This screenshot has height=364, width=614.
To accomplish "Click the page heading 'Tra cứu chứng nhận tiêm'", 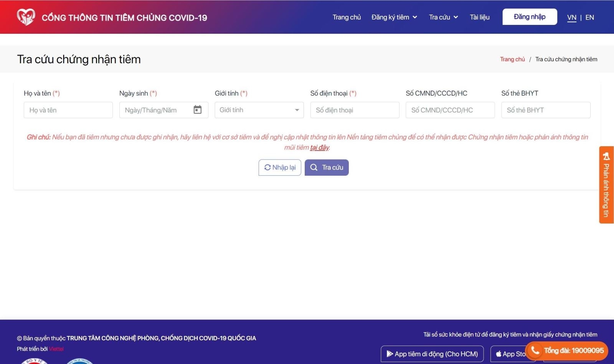I will point(79,59).
